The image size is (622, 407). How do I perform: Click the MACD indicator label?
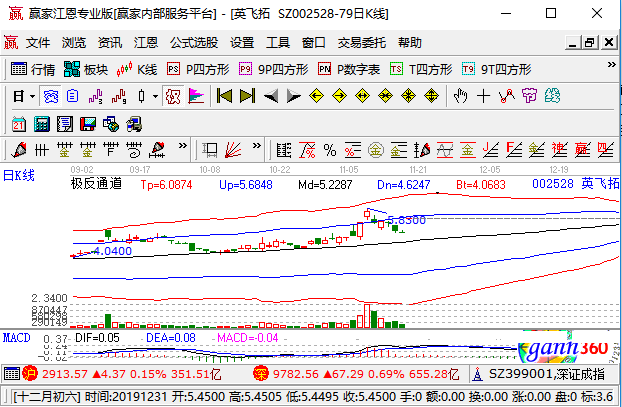click(16, 339)
